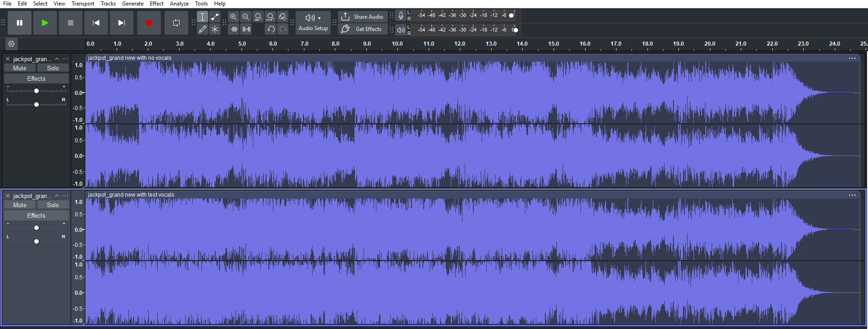Click the first track's gain slider knob

[x=36, y=91]
